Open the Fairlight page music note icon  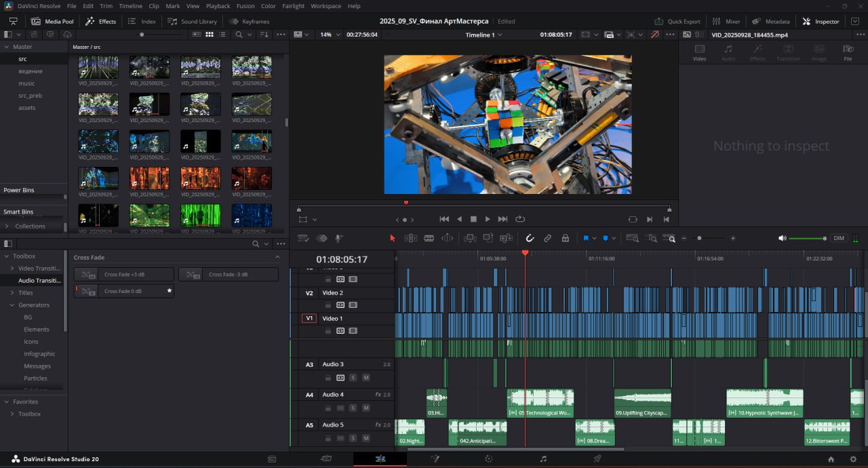(542, 459)
